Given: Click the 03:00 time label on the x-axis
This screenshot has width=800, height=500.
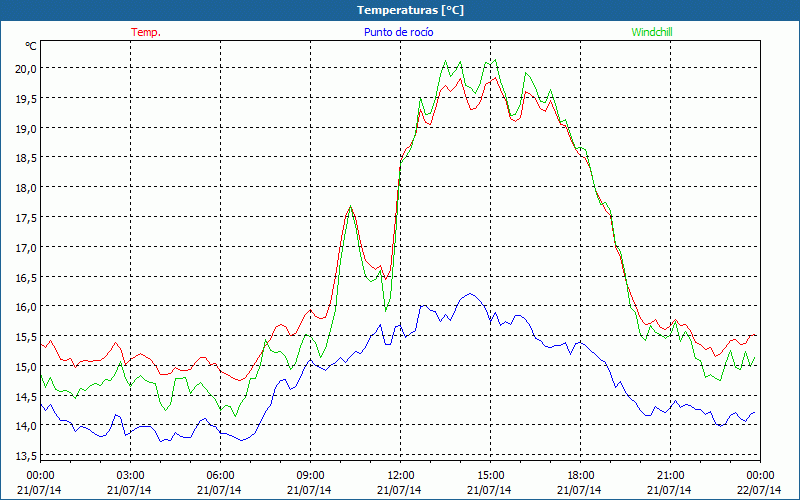Looking at the screenshot, I should coord(131,476).
